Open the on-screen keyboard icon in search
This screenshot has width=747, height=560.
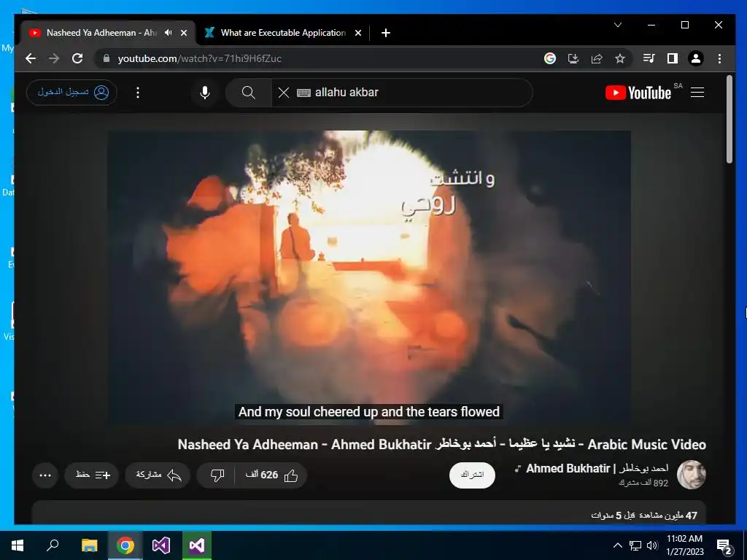coord(303,93)
